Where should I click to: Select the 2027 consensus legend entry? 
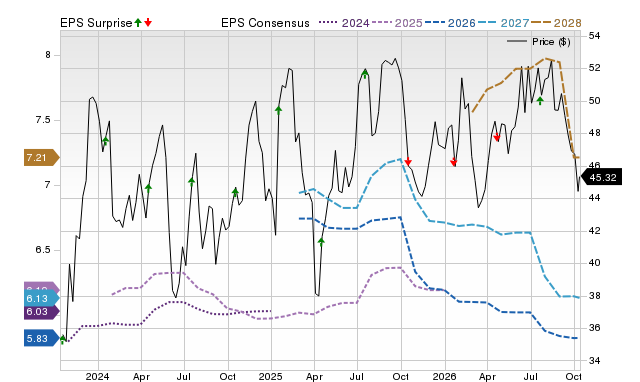click(503, 23)
